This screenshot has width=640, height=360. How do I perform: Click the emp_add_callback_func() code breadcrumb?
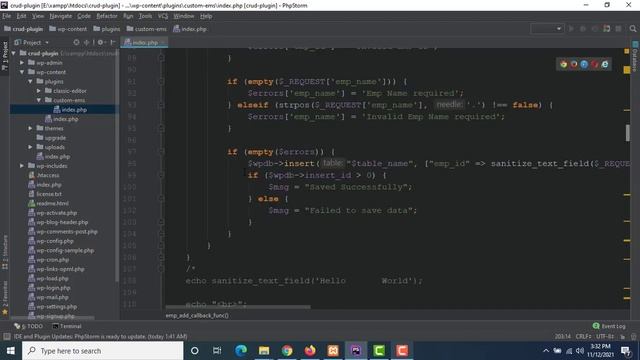coord(197,315)
